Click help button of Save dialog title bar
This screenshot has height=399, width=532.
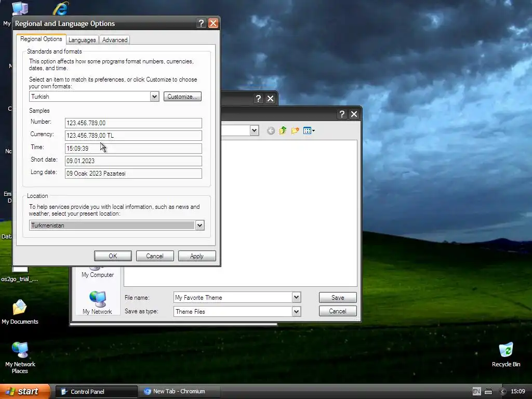pos(342,114)
